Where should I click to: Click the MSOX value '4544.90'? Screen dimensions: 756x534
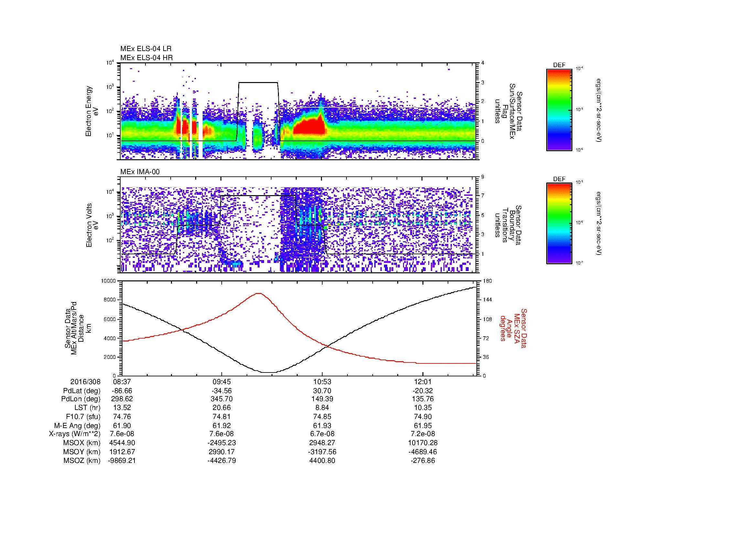pos(122,443)
